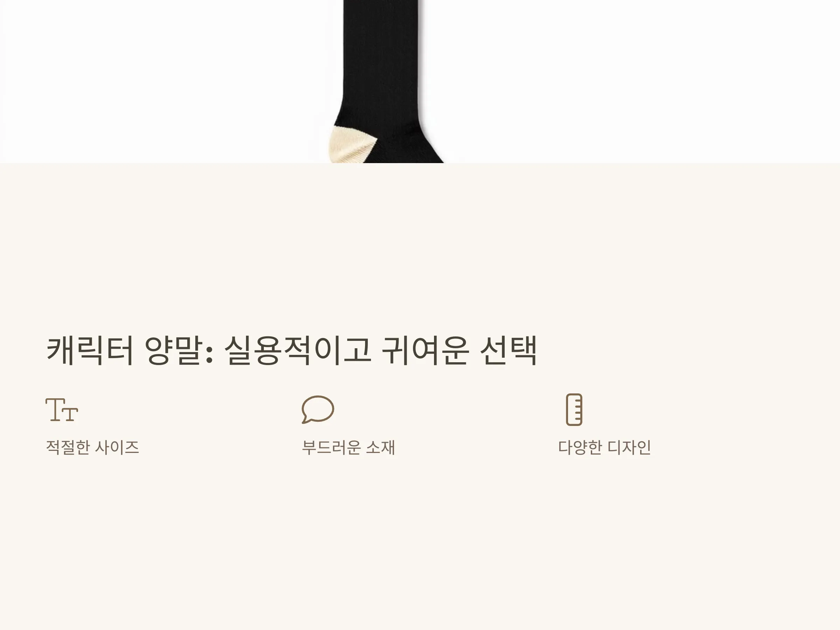This screenshot has width=840, height=630.
Task: Select the speech bubble icon
Action: click(x=318, y=409)
